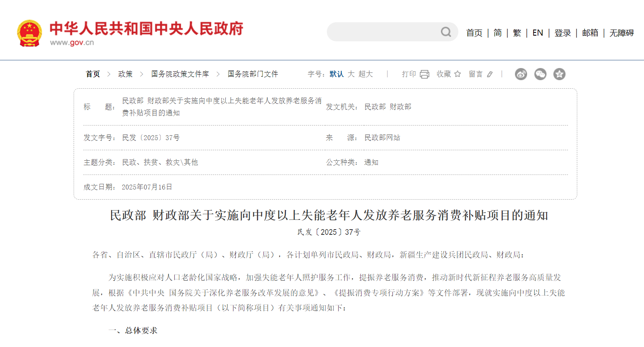Open the 邮箱 mailbox link
Screen dimensions: 644x347
(x=590, y=33)
